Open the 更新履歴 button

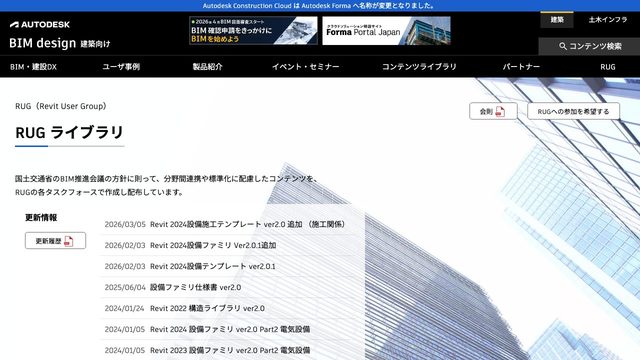point(56,241)
